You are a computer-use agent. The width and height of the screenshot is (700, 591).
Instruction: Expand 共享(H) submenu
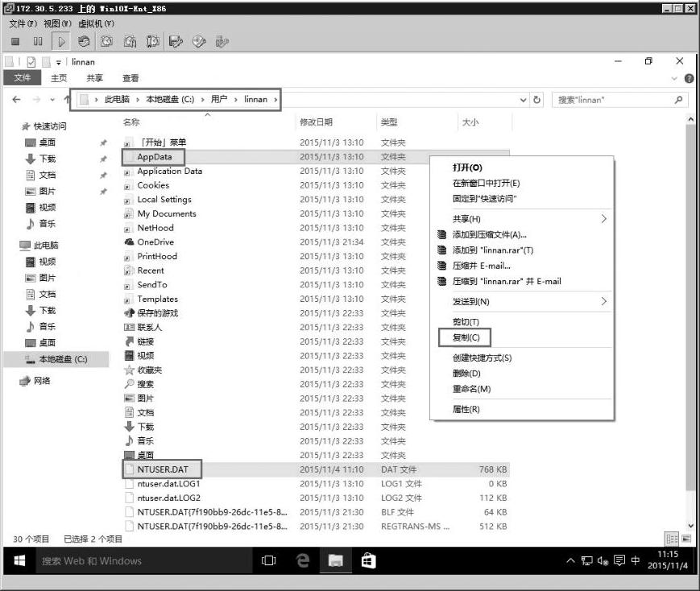522,219
